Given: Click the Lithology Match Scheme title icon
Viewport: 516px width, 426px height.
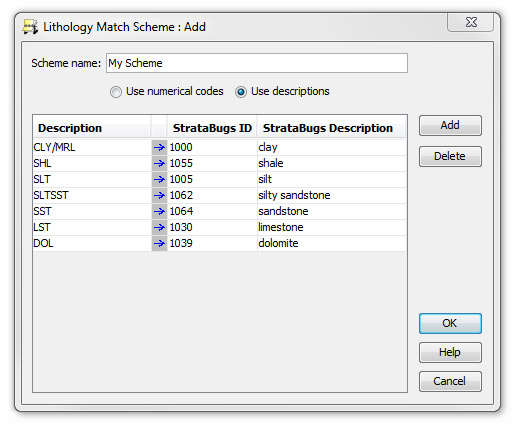Looking at the screenshot, I should point(30,27).
